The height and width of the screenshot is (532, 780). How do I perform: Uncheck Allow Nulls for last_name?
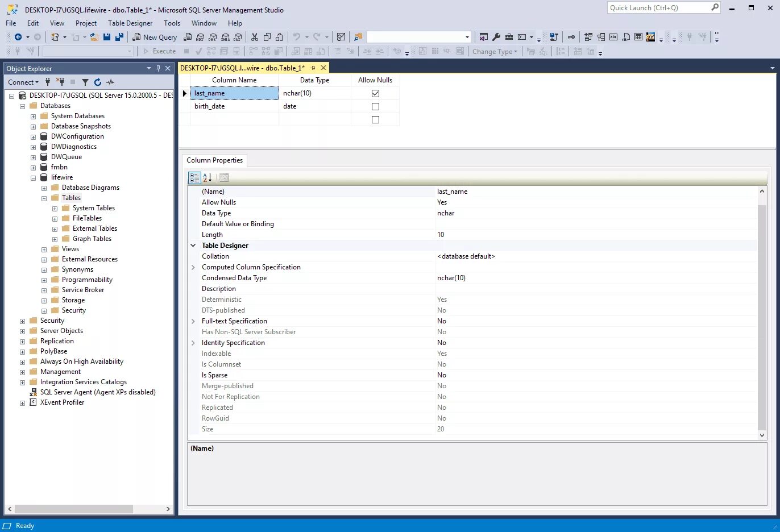tap(375, 93)
